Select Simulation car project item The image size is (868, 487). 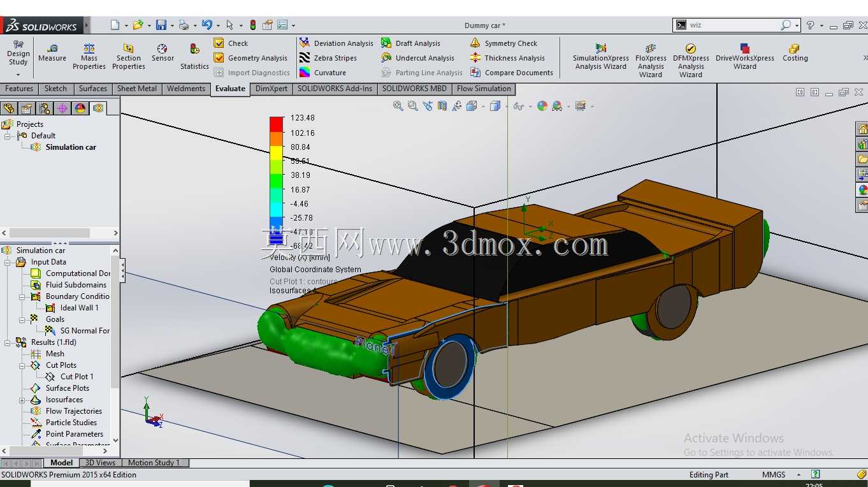[64, 147]
